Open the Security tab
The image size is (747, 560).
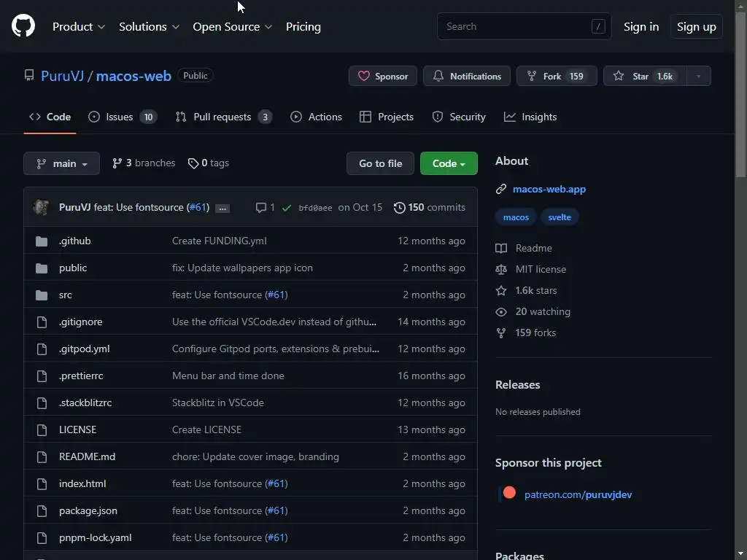(458, 117)
